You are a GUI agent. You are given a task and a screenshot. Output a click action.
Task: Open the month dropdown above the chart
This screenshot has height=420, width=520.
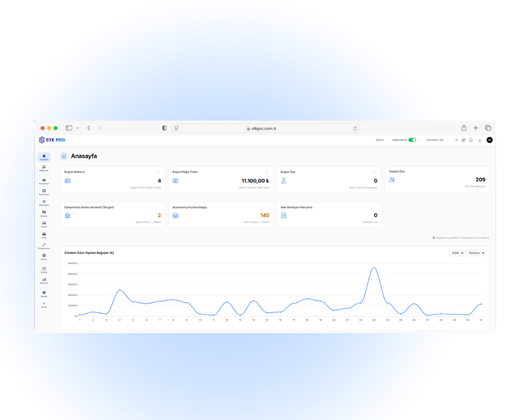(476, 253)
